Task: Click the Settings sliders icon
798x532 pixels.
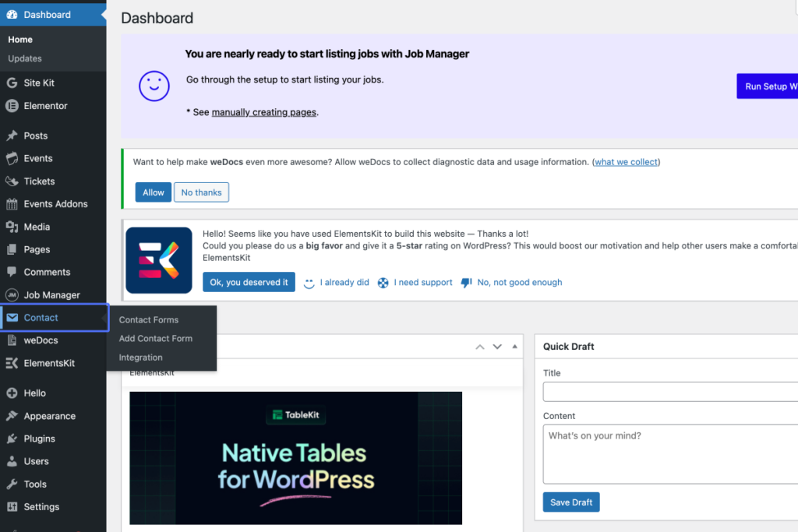Action: point(12,506)
